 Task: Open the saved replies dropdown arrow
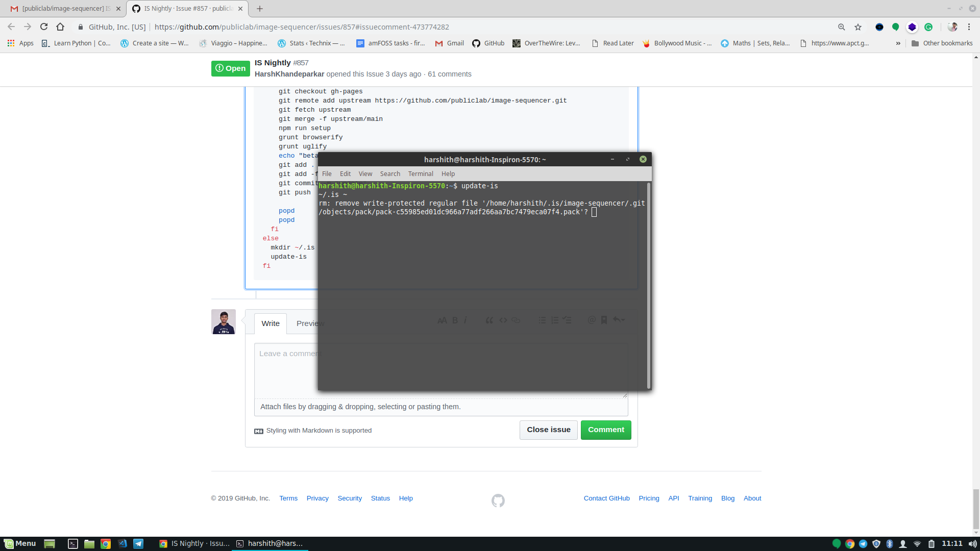tap(619, 320)
